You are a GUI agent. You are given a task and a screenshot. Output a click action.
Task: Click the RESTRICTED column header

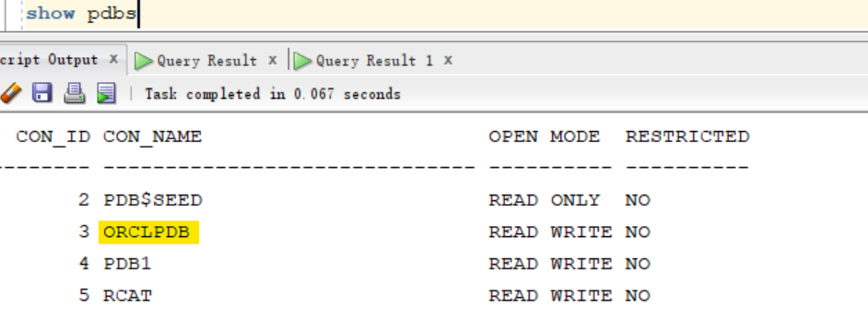(x=687, y=136)
